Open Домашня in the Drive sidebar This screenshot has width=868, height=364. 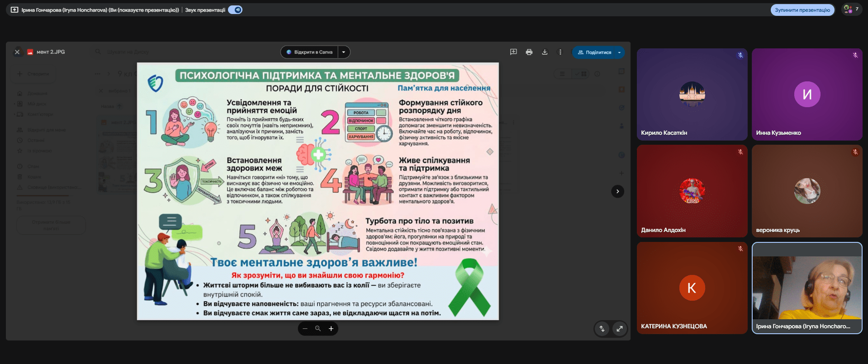pyautogui.click(x=37, y=94)
